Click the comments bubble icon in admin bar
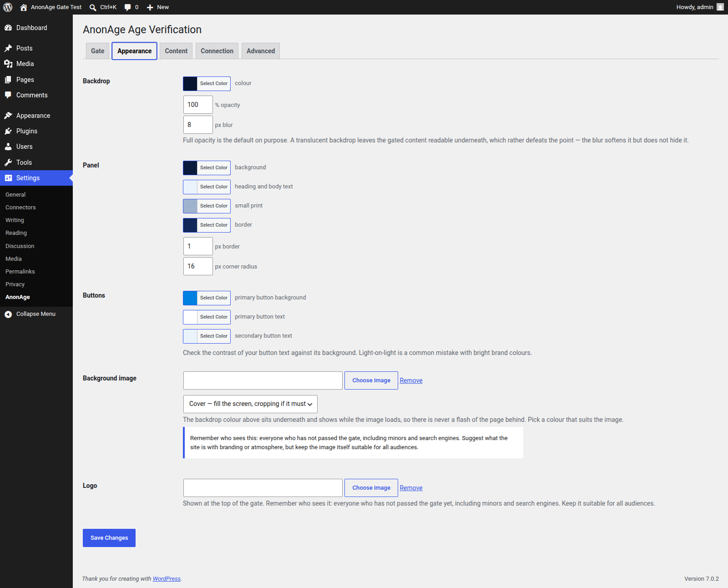Image resolution: width=728 pixels, height=588 pixels. coord(127,7)
